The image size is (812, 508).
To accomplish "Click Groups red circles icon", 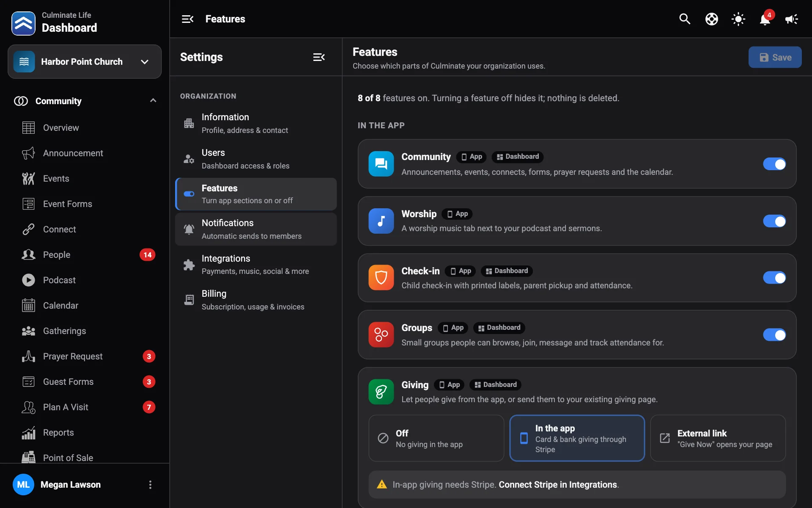I will click(381, 335).
